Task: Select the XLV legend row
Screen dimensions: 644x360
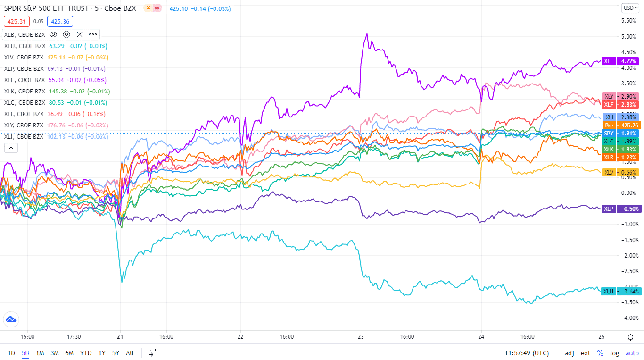Action: [56, 57]
